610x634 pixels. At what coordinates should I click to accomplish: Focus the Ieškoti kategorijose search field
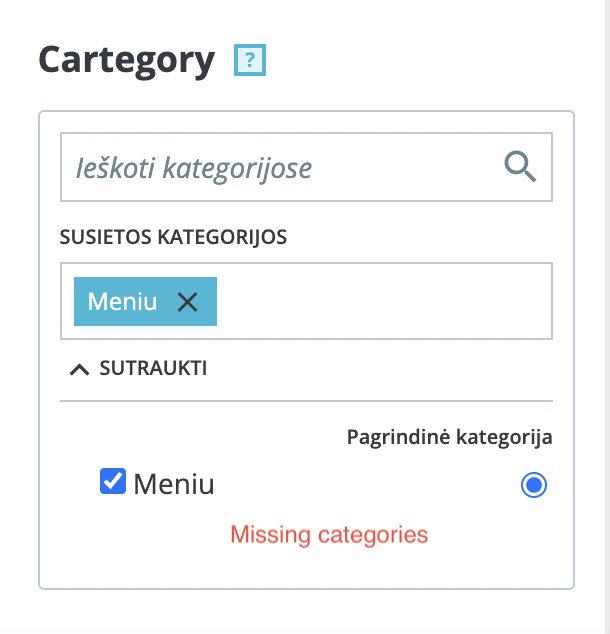click(306, 167)
